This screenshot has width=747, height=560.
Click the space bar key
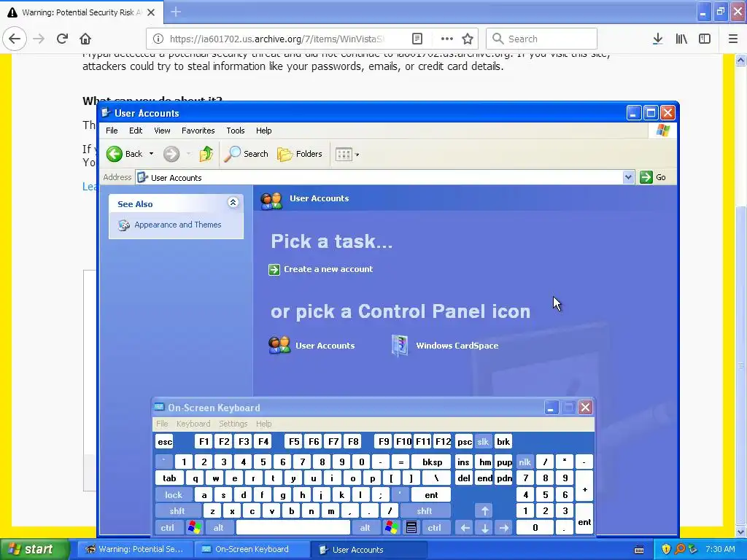coord(293,528)
